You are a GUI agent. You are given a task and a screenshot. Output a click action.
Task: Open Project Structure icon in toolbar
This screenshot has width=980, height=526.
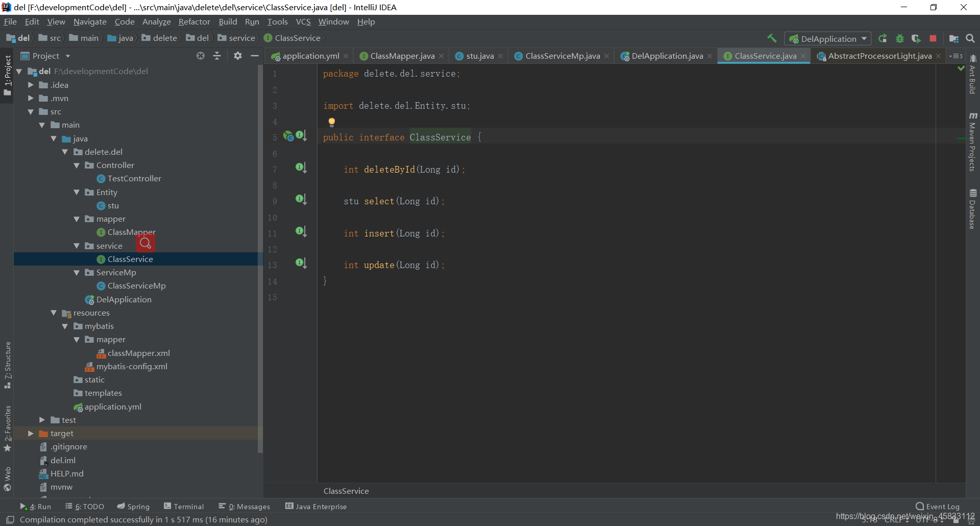click(953, 38)
